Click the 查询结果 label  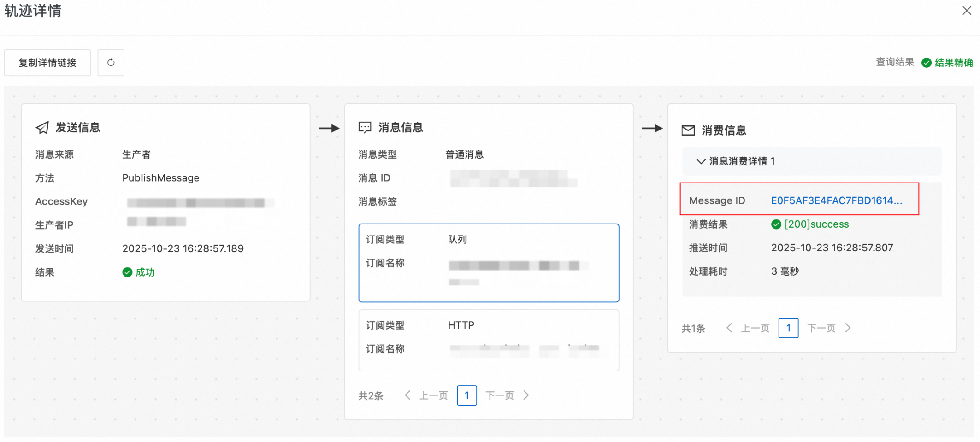[895, 62]
